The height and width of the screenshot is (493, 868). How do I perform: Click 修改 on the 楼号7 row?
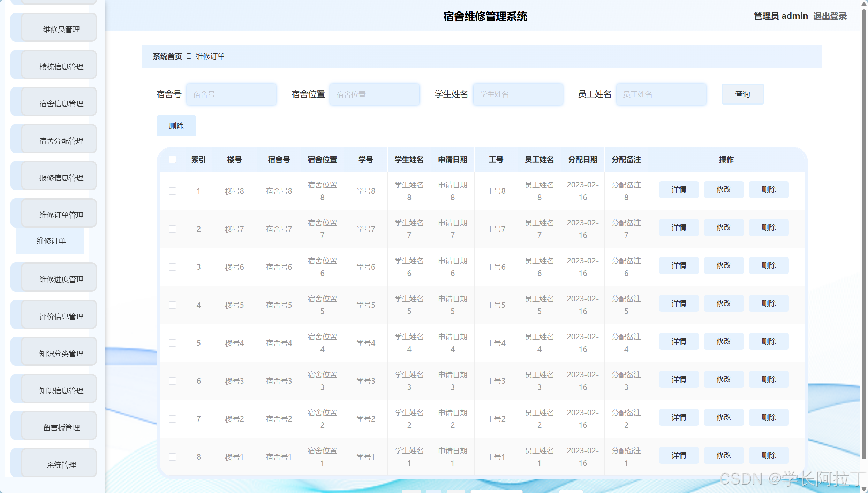(x=724, y=227)
